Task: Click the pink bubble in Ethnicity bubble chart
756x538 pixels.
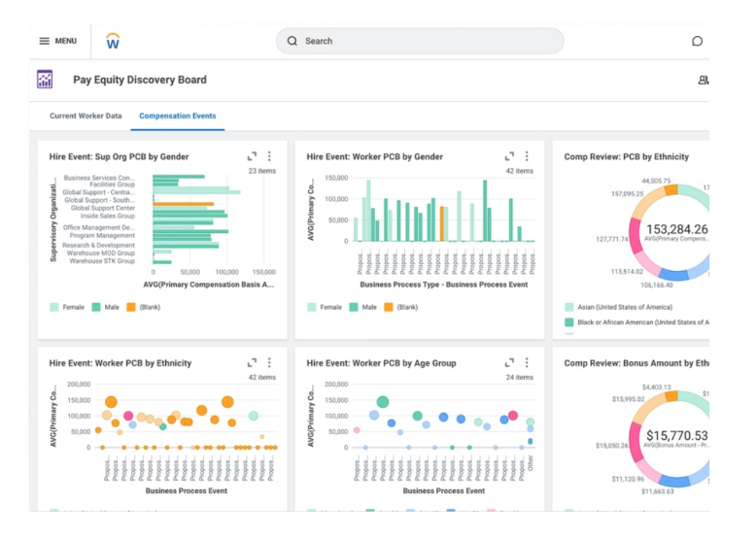Action: [128, 416]
